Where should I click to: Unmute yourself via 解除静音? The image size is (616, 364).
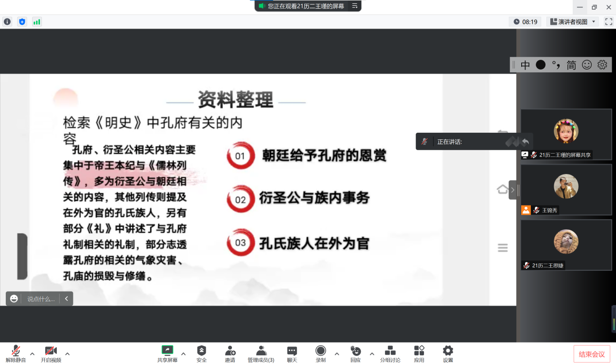click(x=15, y=353)
